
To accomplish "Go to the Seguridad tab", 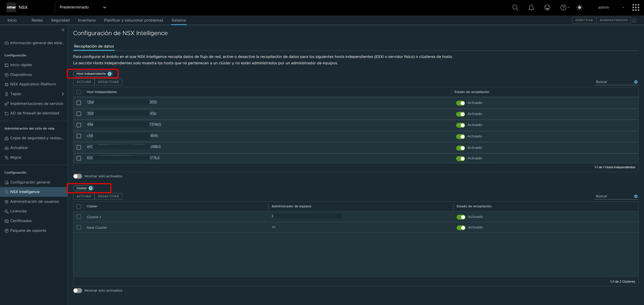I will click(x=60, y=20).
